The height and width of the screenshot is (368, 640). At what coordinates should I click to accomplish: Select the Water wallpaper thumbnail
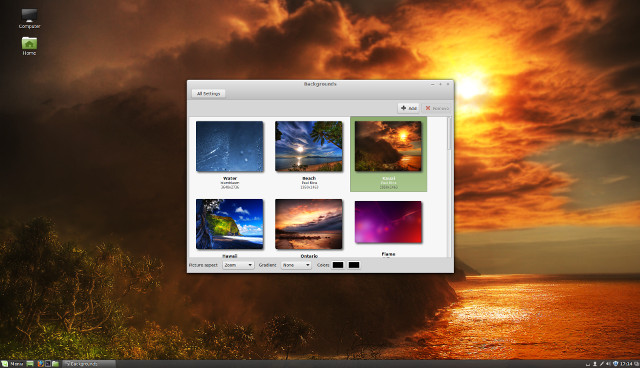coord(230,146)
